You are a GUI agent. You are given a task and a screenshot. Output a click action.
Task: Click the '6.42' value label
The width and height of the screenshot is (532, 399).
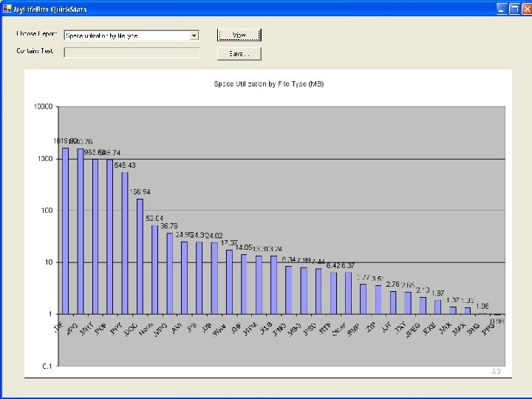tap(333, 265)
